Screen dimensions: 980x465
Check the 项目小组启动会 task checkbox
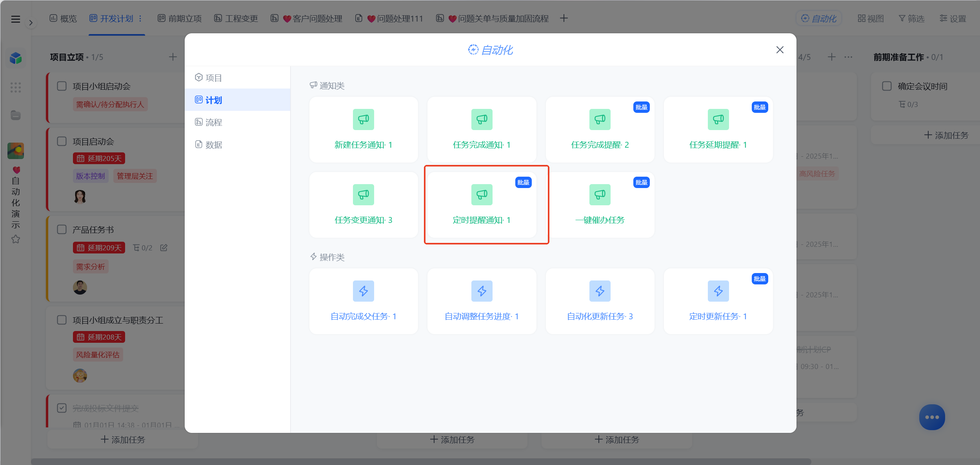[x=62, y=86]
